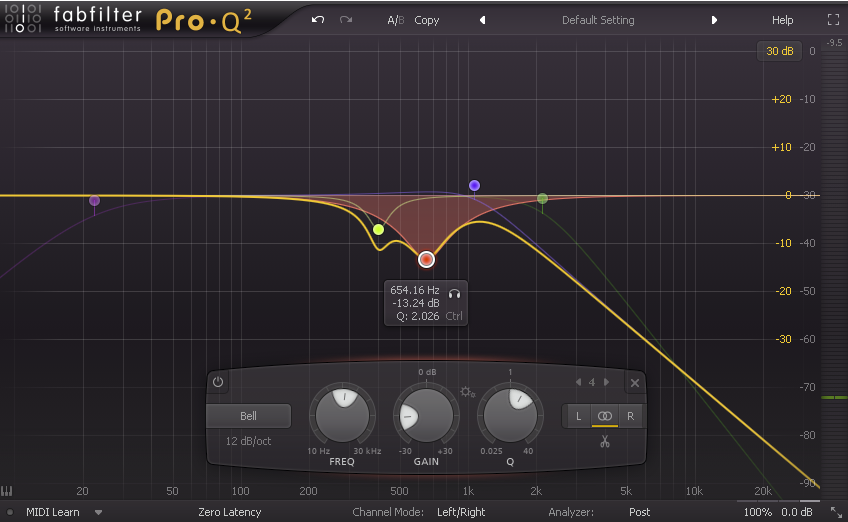Solo the band using headphones icon
This screenshot has height=522, width=848.
454,294
